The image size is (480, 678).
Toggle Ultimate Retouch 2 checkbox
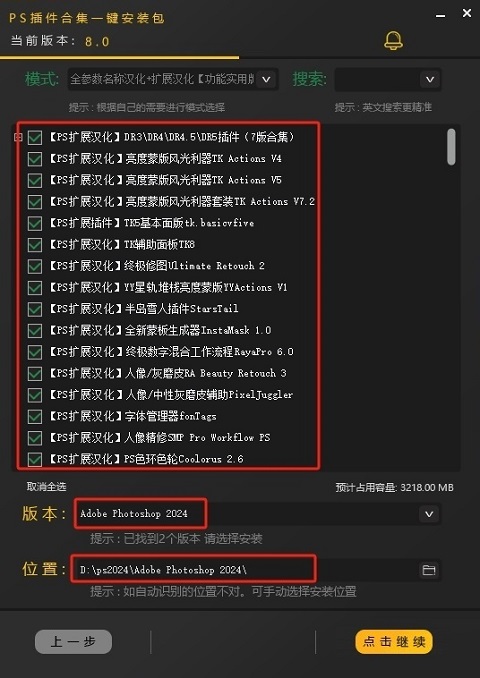(x=35, y=266)
